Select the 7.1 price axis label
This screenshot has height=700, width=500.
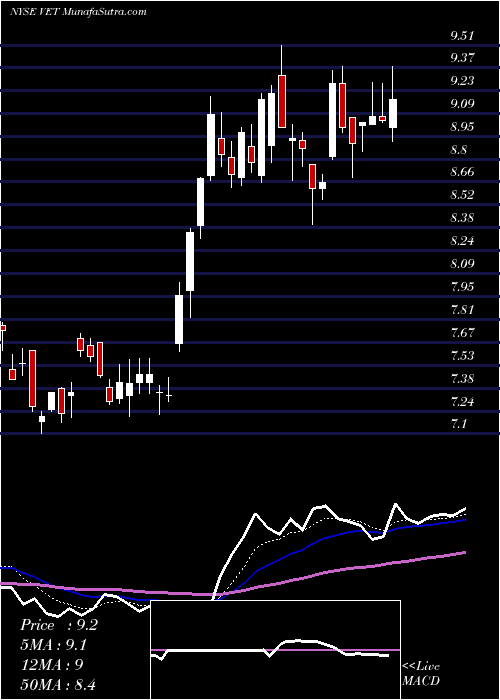pyautogui.click(x=459, y=423)
